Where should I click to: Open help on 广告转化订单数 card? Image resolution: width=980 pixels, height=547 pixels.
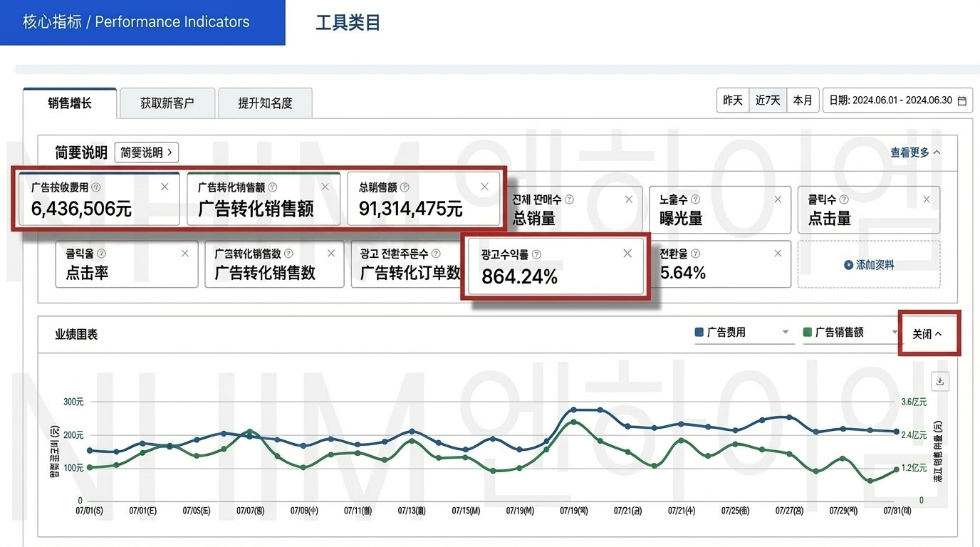[x=436, y=254]
